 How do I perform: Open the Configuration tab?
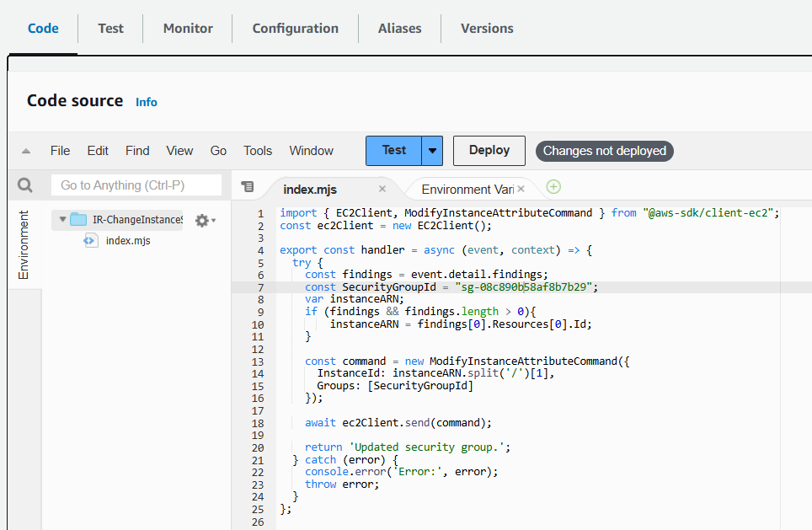[x=295, y=29]
